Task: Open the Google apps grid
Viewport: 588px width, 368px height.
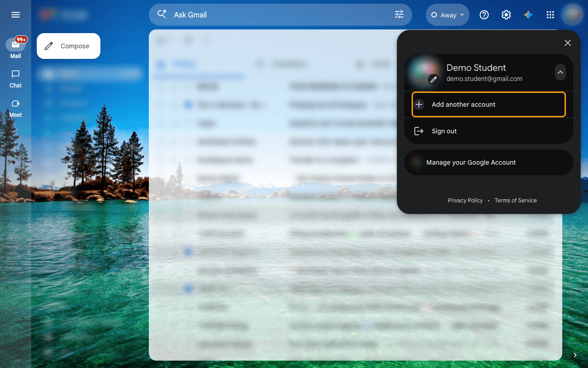Action: [x=550, y=15]
